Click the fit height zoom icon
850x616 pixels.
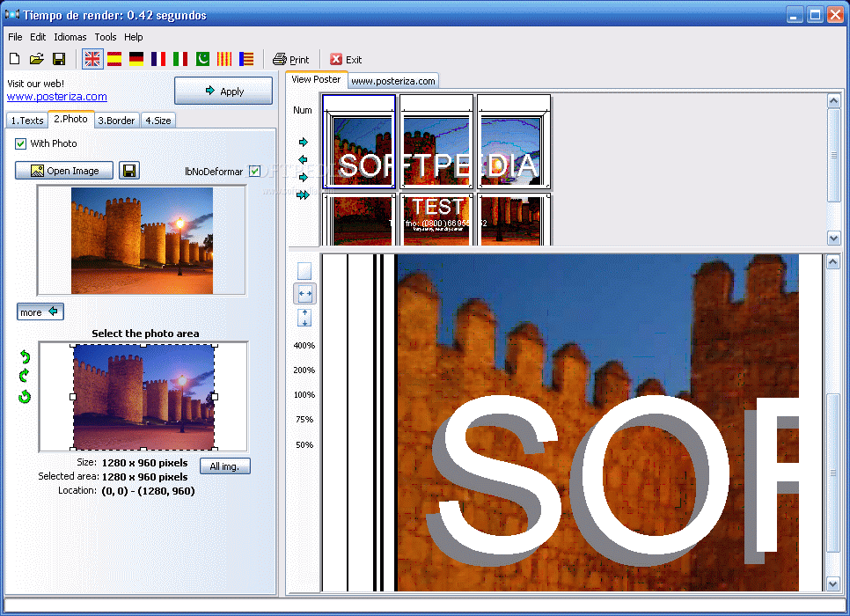(304, 318)
